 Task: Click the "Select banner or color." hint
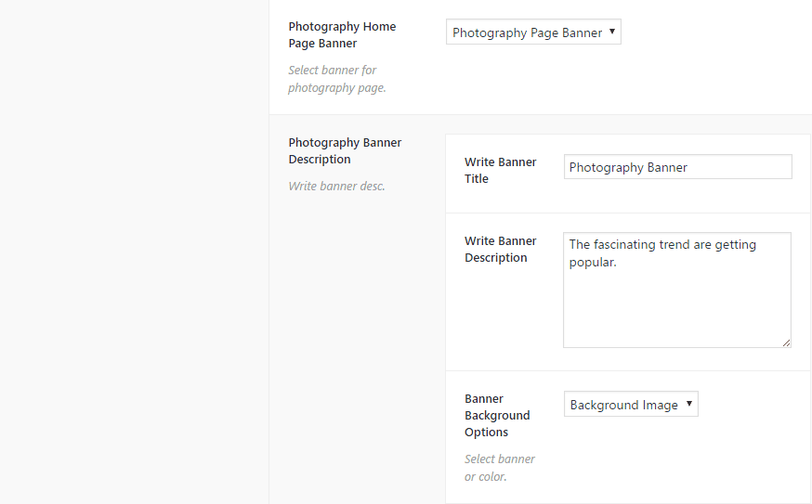500,468
